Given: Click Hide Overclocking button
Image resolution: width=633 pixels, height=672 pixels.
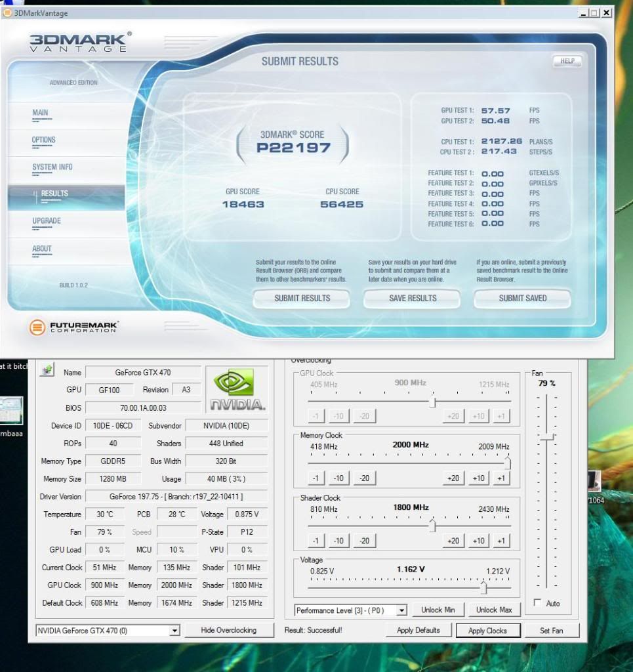Looking at the screenshot, I should click(x=229, y=630).
